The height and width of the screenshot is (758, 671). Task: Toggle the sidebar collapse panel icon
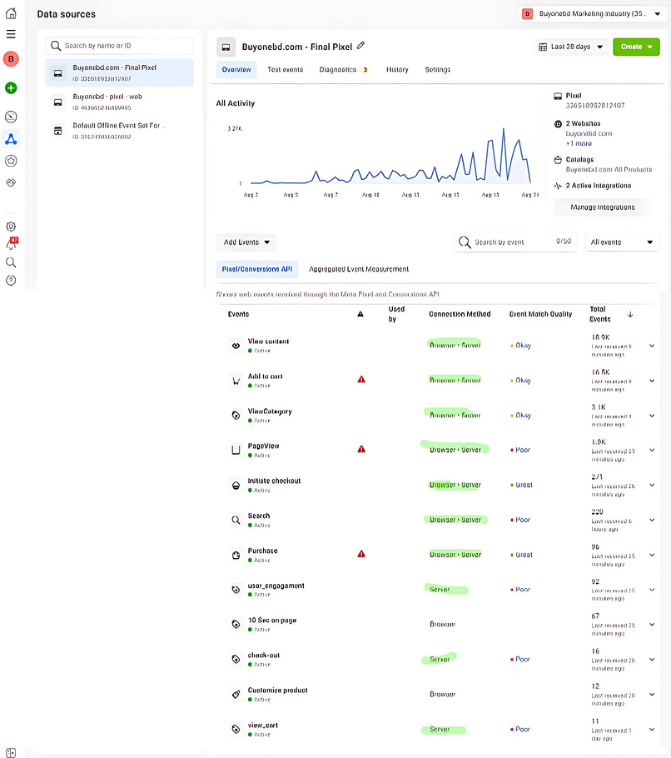pyautogui.click(x=11, y=753)
